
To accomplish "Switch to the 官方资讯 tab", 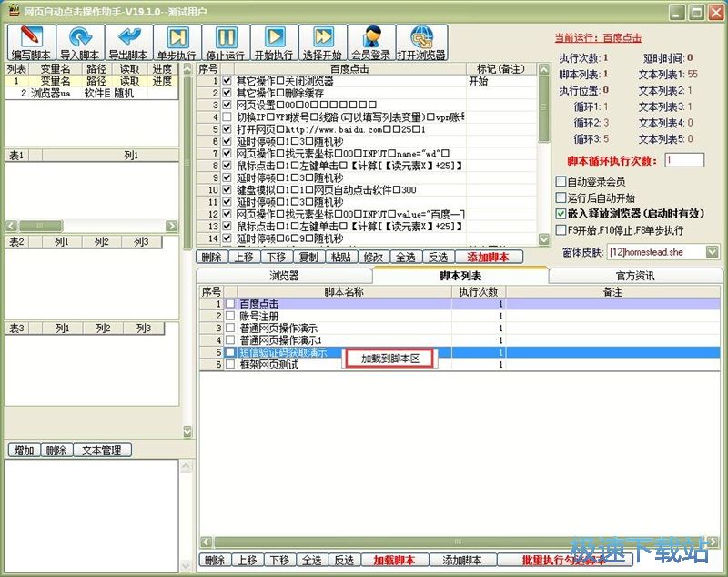I will click(x=635, y=276).
